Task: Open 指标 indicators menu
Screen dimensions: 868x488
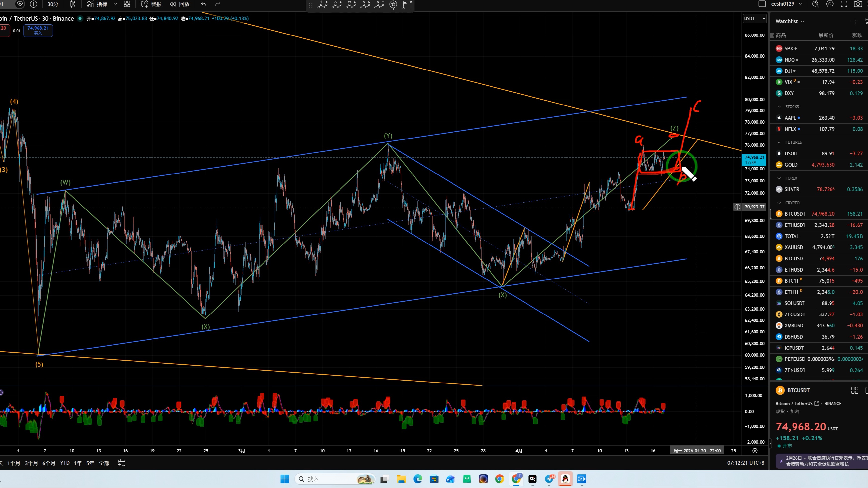Action: pyautogui.click(x=97, y=4)
